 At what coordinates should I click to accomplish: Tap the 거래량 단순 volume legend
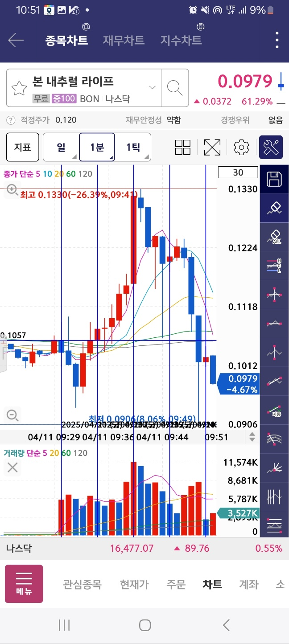click(x=45, y=453)
